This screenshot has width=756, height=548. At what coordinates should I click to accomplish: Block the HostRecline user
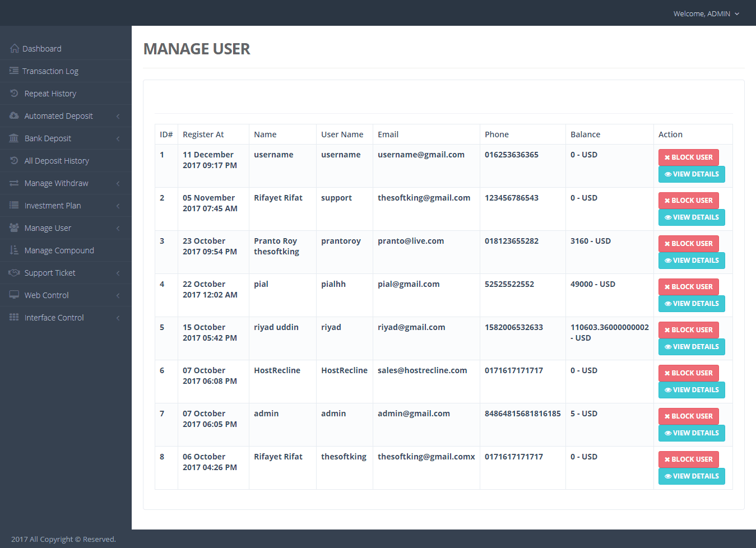coord(688,373)
